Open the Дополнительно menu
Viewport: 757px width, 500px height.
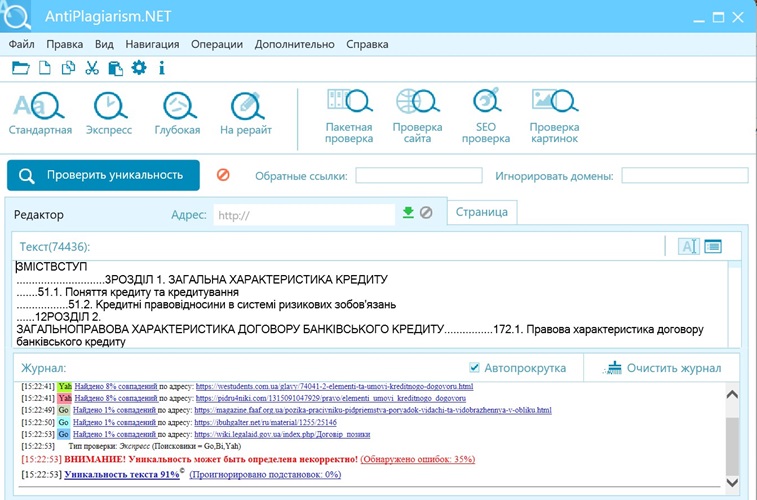[294, 44]
